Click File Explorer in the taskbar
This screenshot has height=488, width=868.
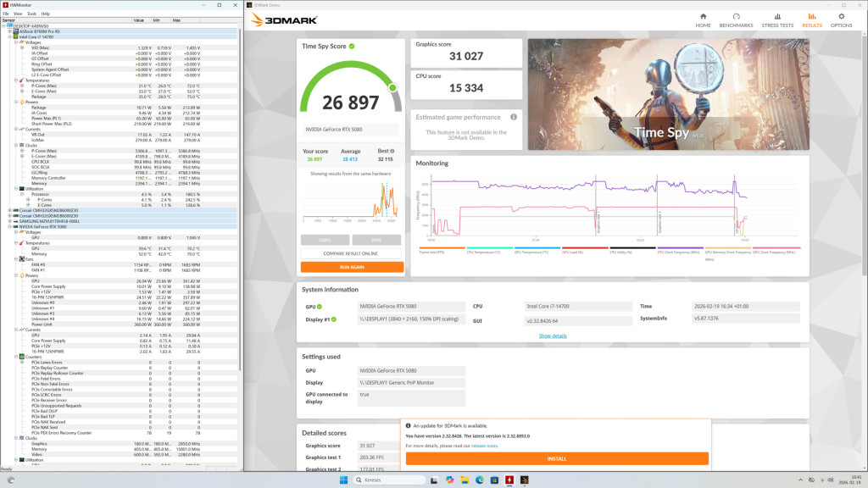(465, 480)
